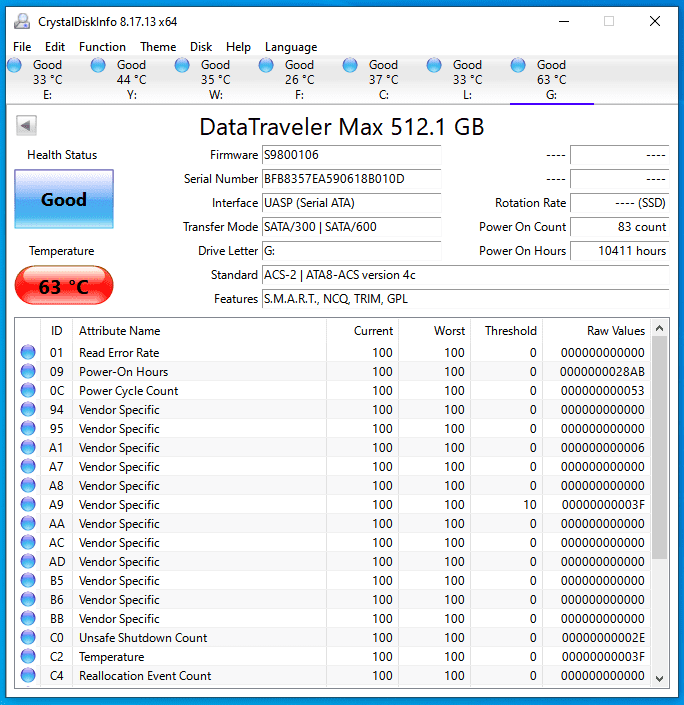Open the Help menu
This screenshot has height=705, width=684.
238,47
